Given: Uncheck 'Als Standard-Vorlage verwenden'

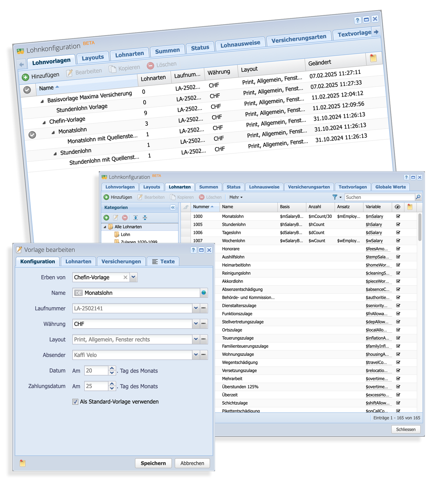Looking at the screenshot, I should (x=75, y=402).
